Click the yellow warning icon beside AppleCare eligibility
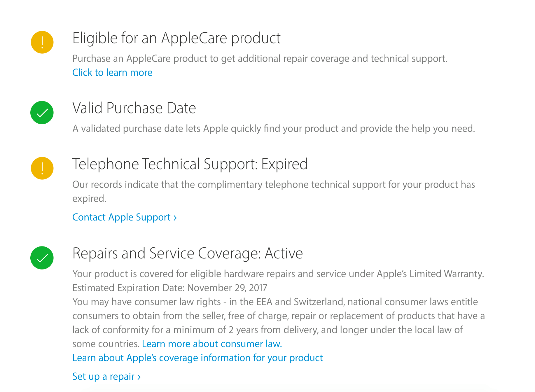This screenshot has width=535, height=392. (x=42, y=42)
